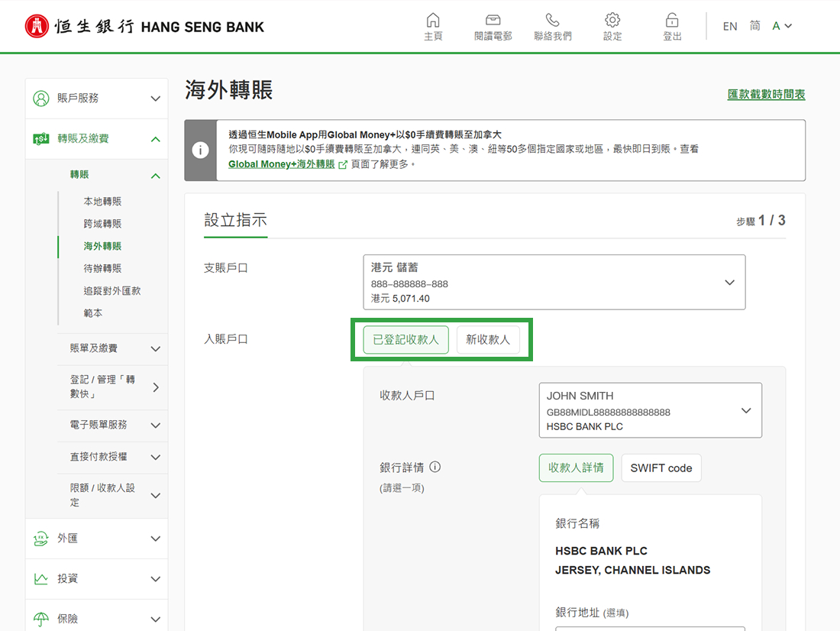This screenshot has height=631, width=840.
Task: Click the logout padlock icon
Action: point(672,21)
